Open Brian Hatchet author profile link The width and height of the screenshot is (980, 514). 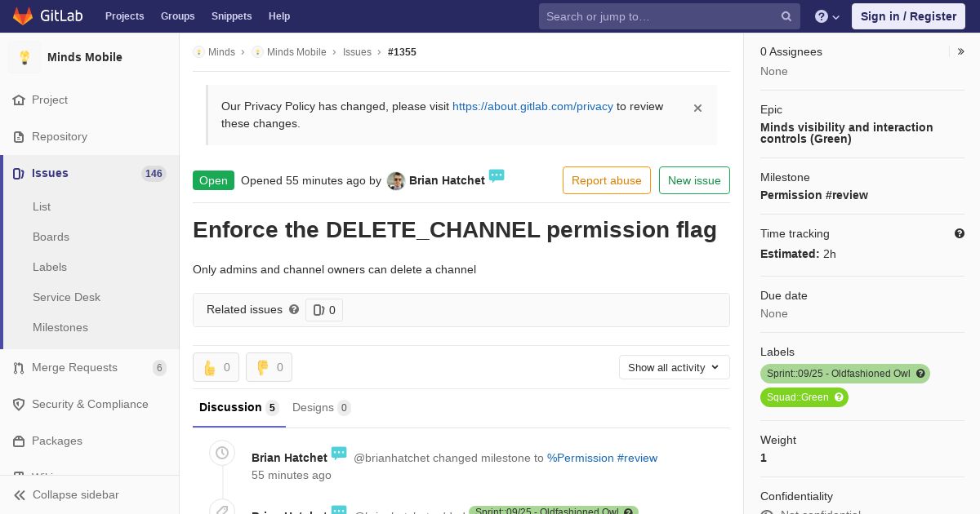click(447, 180)
